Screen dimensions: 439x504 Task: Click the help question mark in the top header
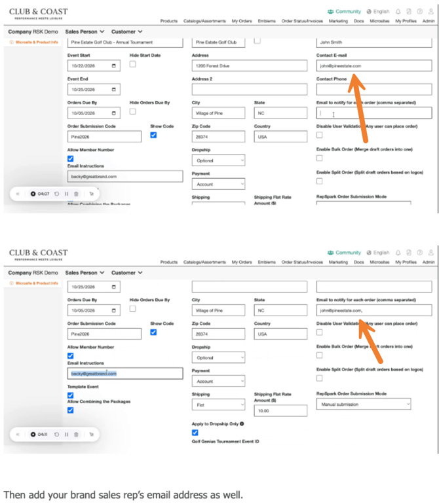[419, 11]
